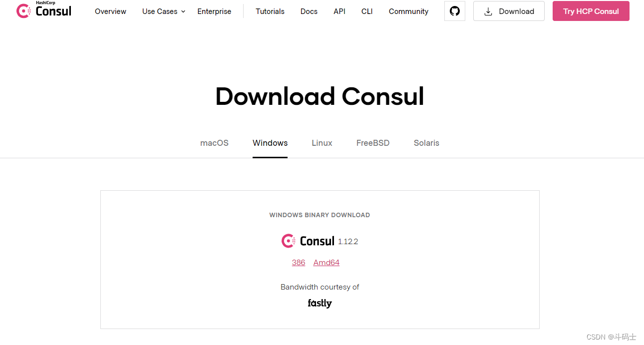This screenshot has width=644, height=345.
Task: Download the 386 Windows binary
Action: coord(299,262)
